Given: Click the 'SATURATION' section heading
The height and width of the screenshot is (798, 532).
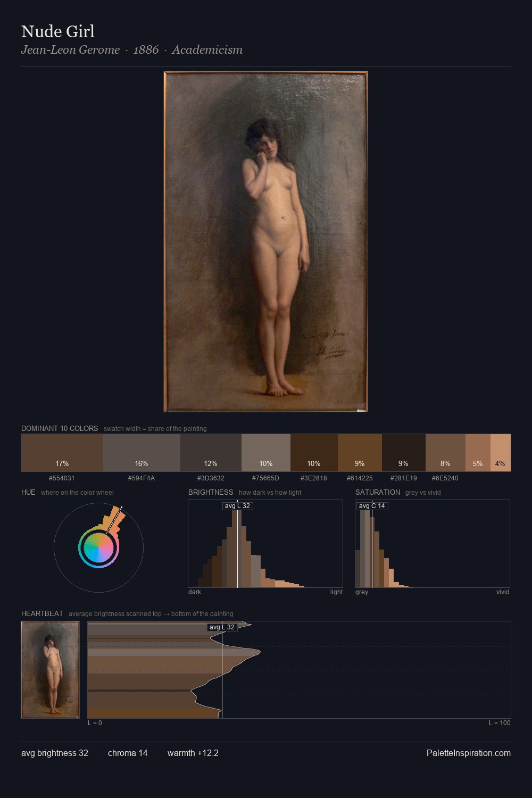Looking at the screenshot, I should tap(378, 492).
